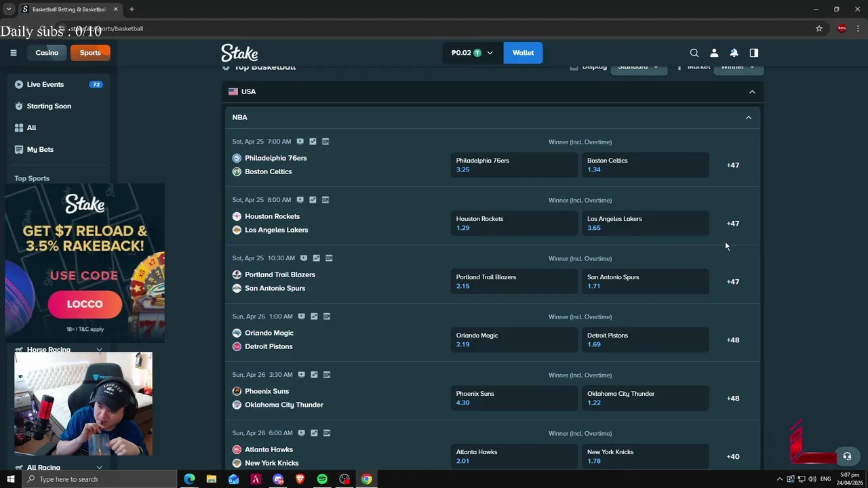Bet on Boston Celtics at 1.34
Viewport: 868px width, 488px height.
(x=645, y=165)
